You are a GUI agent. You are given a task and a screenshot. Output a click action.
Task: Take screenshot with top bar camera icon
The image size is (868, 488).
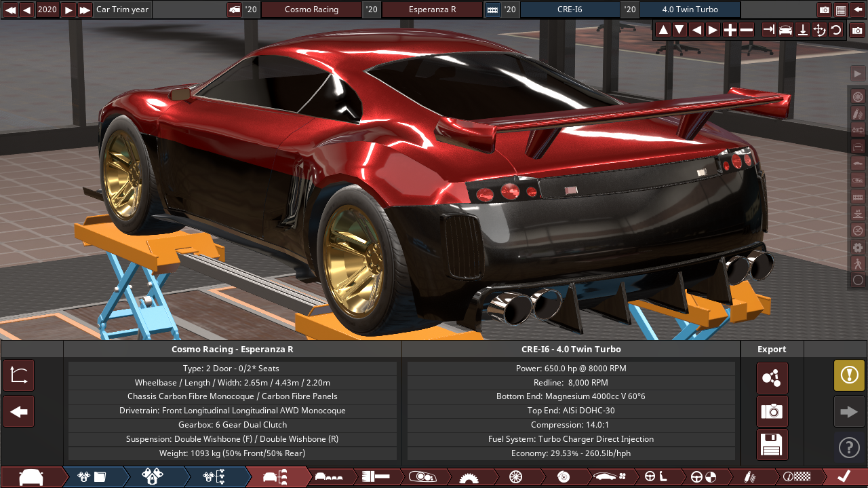point(825,10)
